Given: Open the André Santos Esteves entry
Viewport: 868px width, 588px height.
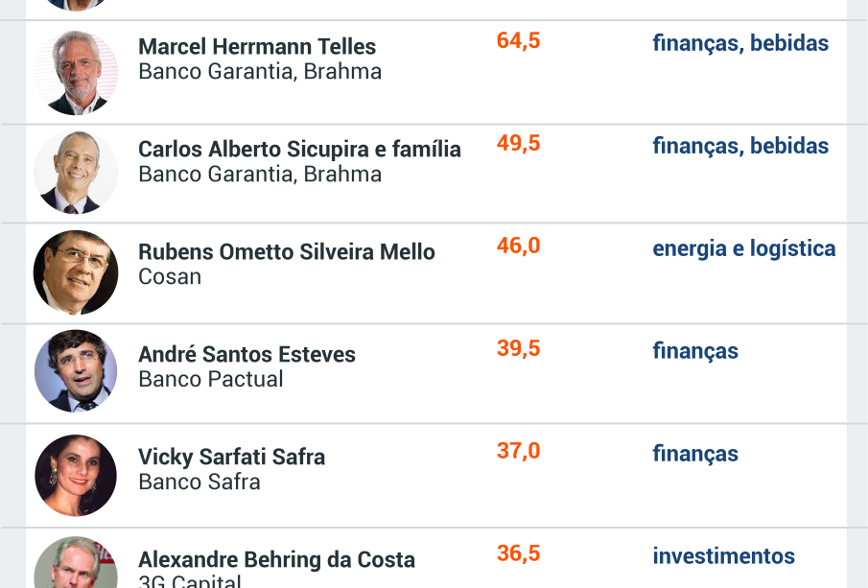Looking at the screenshot, I should coord(246,354).
